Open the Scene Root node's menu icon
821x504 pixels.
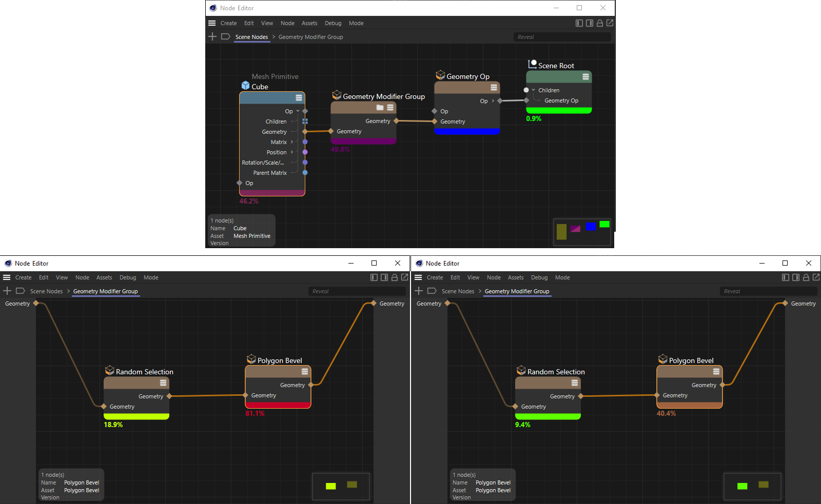pos(585,77)
